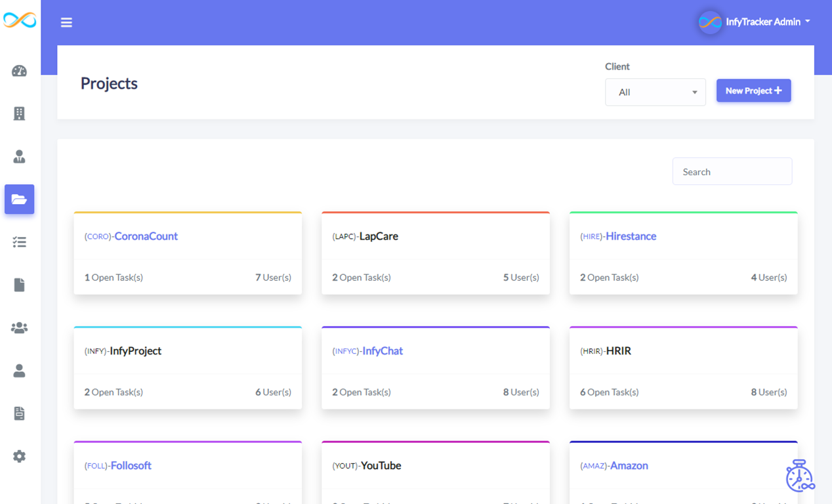Select the Teams group icon in sidebar
The height and width of the screenshot is (504, 832).
[x=20, y=327]
